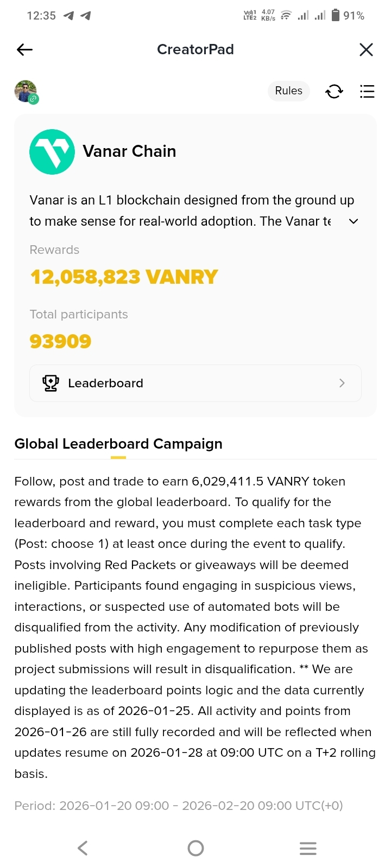Viewport: 391px width, 868px height.
Task: Tap the Vanar Chain logo
Action: (x=52, y=152)
